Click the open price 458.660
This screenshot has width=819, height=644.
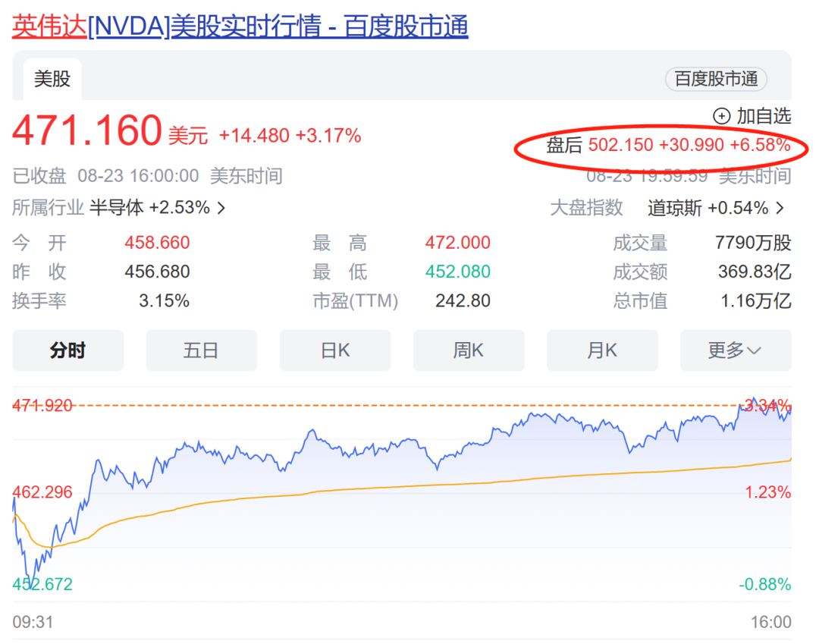[157, 243]
